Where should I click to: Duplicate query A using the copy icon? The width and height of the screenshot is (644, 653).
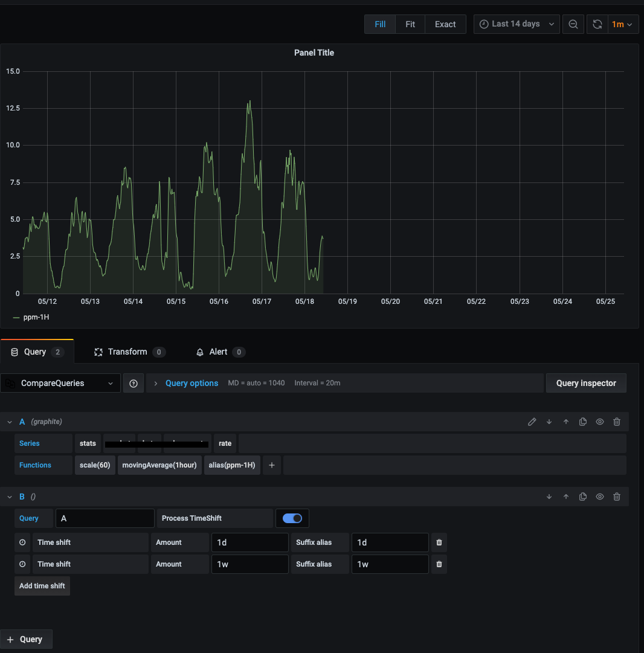582,422
